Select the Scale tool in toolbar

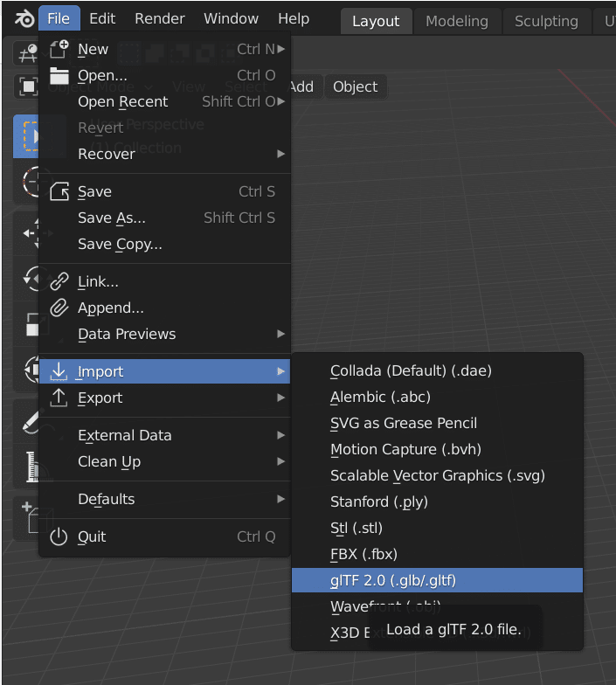point(26,324)
